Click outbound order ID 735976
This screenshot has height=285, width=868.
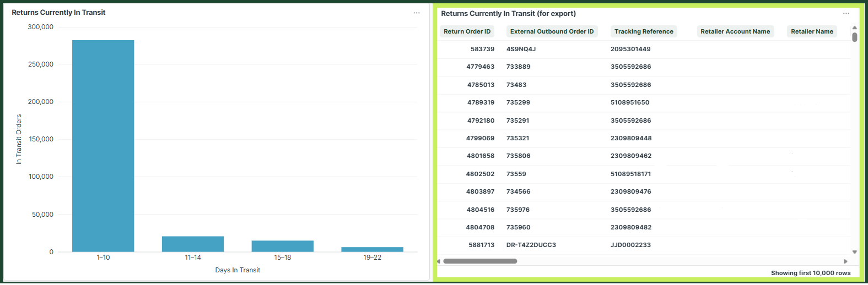pyautogui.click(x=518, y=210)
